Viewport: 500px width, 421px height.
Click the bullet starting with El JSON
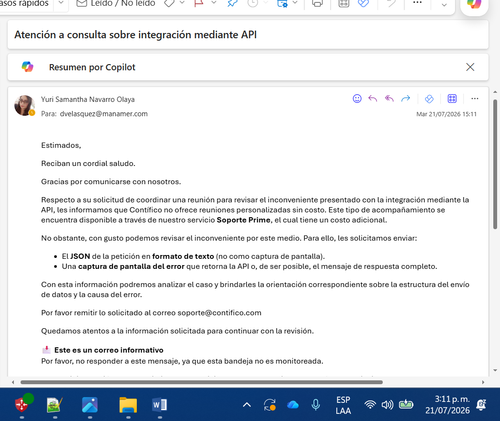[x=193, y=256]
